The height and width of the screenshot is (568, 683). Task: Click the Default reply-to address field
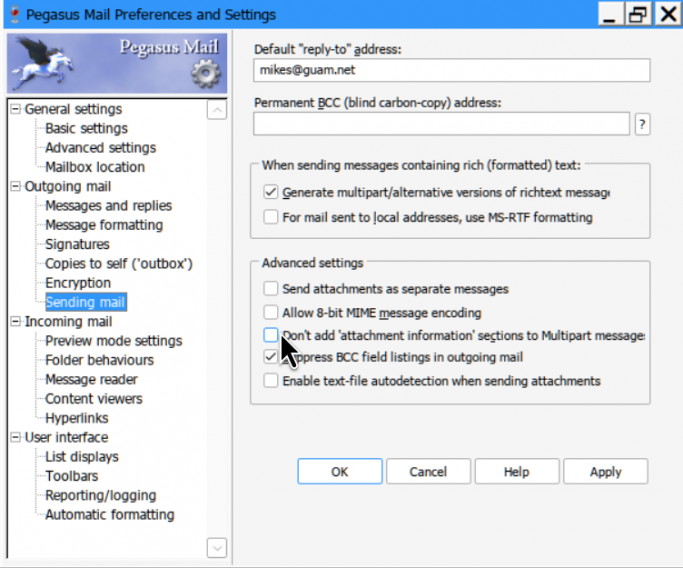tap(452, 70)
